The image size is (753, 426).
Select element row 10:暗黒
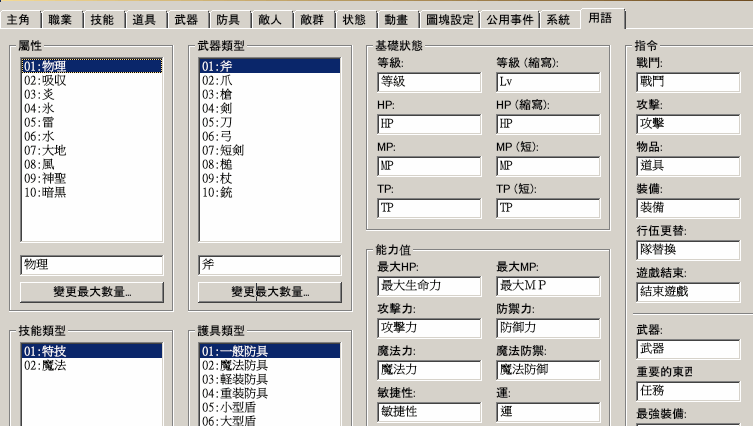[92, 192]
